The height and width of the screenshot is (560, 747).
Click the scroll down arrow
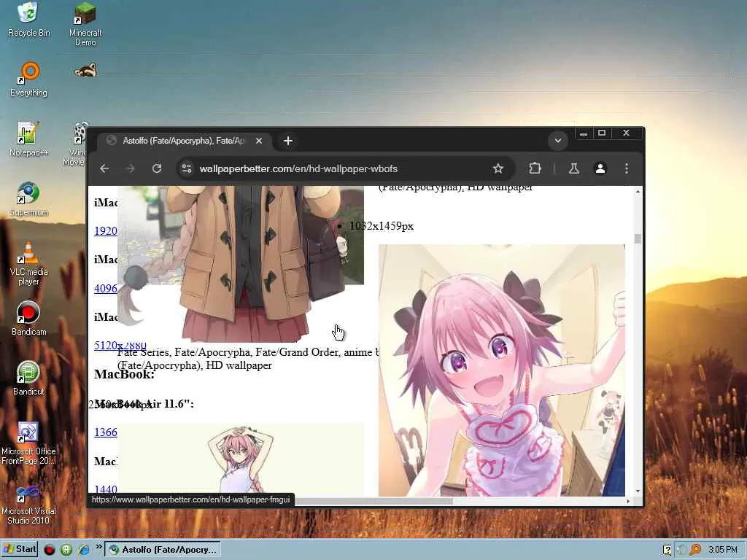pyautogui.click(x=638, y=491)
